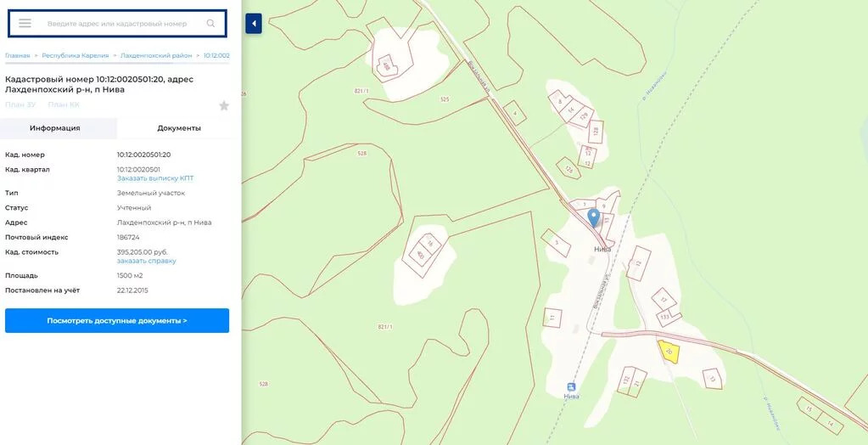The height and width of the screenshot is (445, 868).
Task: Switch to the Информация tab
Action: click(55, 128)
